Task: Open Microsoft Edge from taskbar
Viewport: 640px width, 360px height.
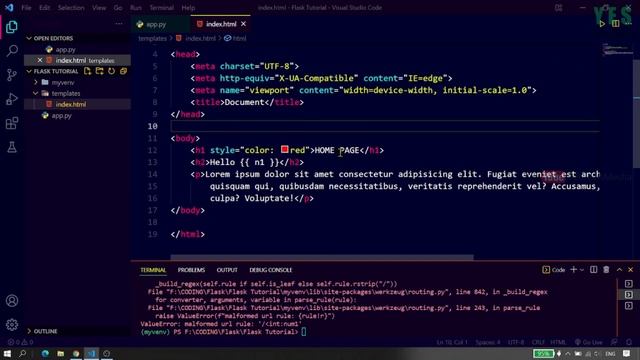Action: click(45, 353)
